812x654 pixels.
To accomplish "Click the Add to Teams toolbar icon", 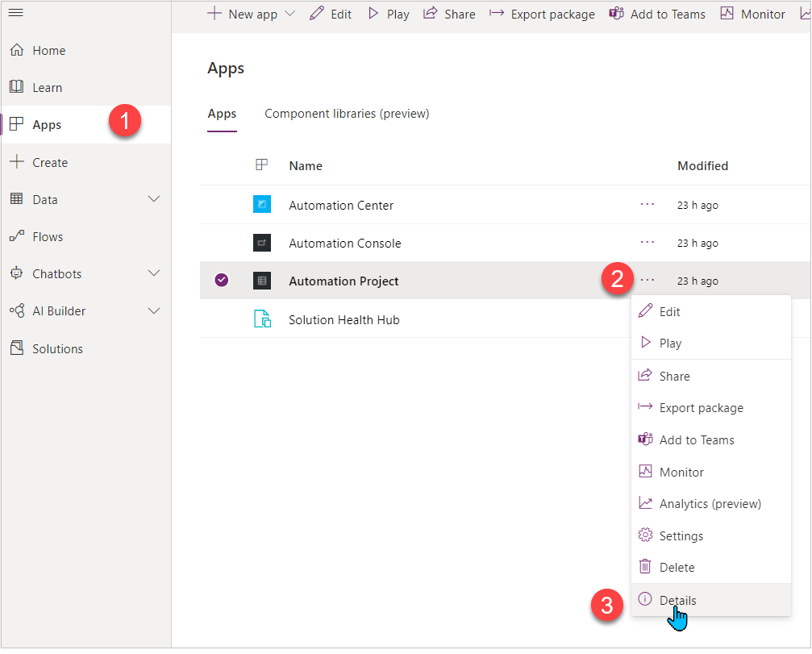I will 616,13.
